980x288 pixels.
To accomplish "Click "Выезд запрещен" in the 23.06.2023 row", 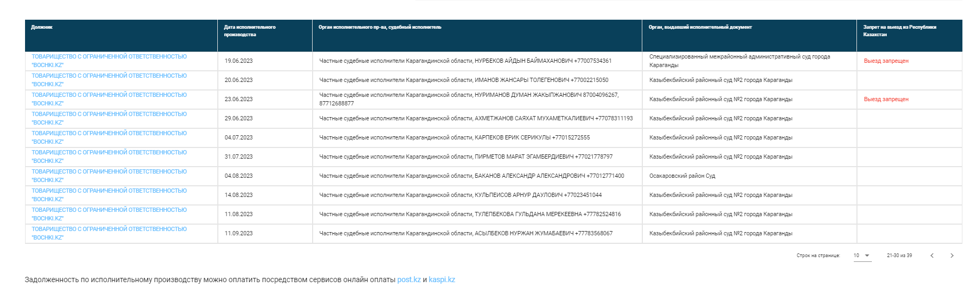I will coord(886,99).
